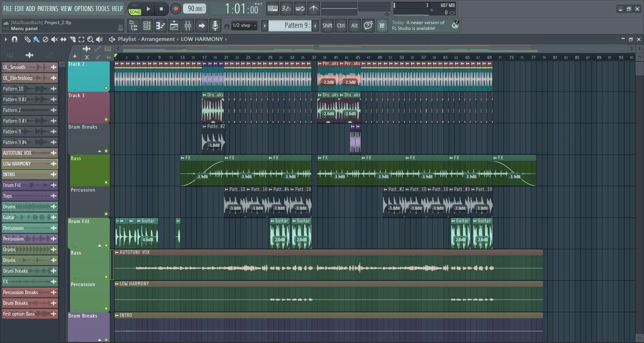Collapse the Drum Fill track group arrow

click(100, 245)
